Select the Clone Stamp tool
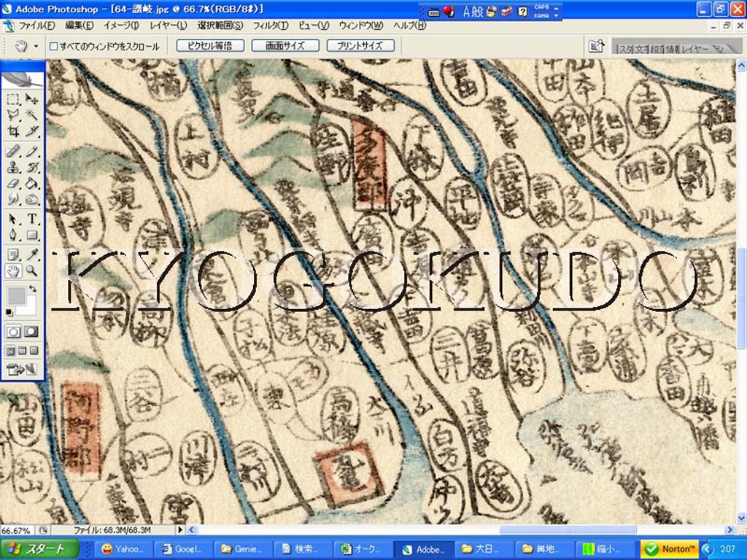 [13, 167]
